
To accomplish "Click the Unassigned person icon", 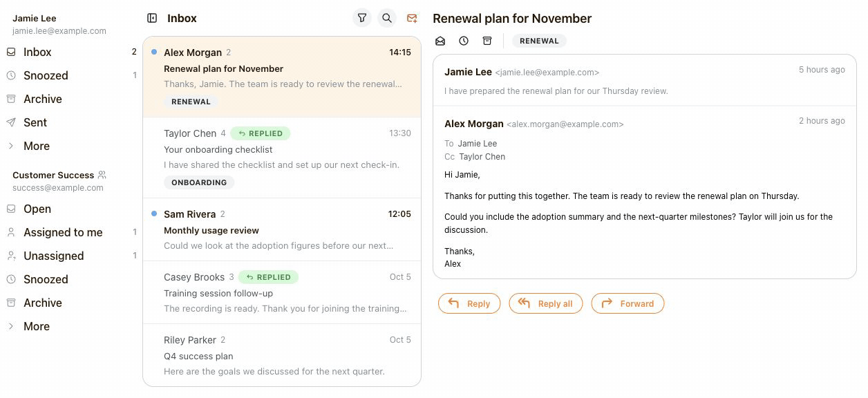I will [11, 256].
